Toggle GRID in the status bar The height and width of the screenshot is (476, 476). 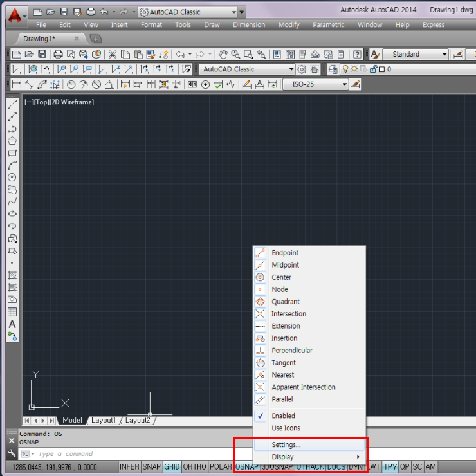(172, 466)
